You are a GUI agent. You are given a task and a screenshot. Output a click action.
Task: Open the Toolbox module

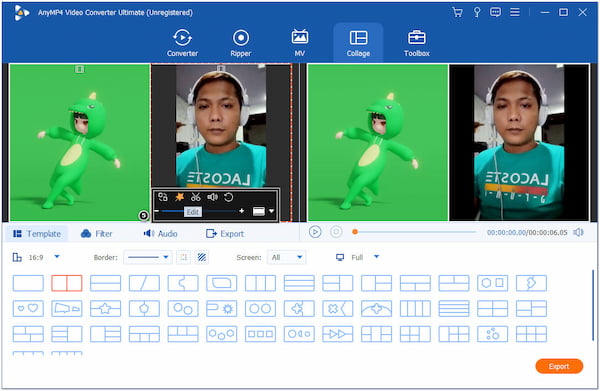(417, 42)
